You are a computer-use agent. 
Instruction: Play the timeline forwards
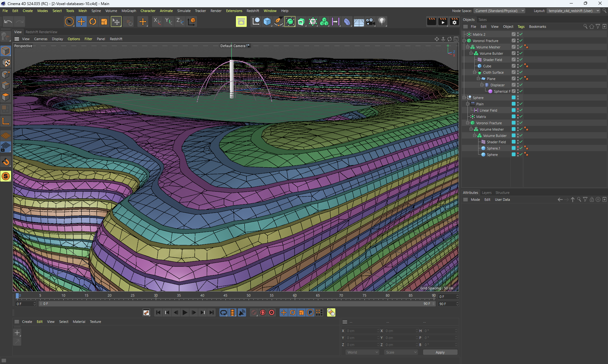point(185,312)
